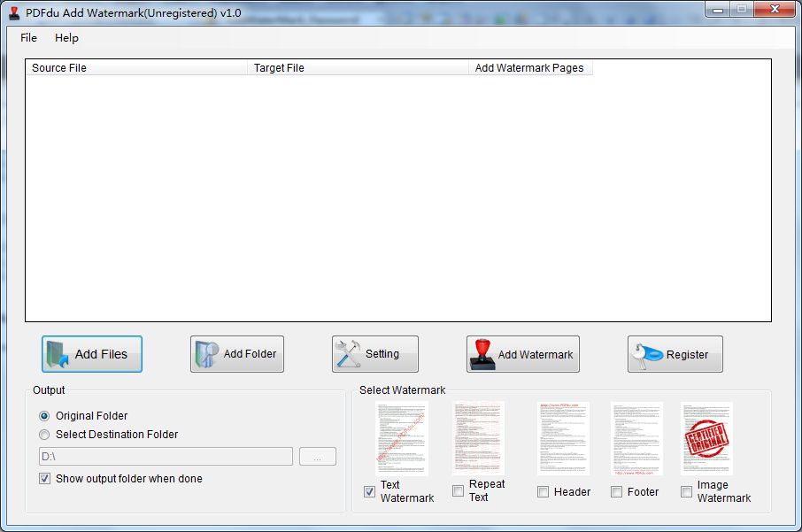The width and height of the screenshot is (802, 532).
Task: Start the Add Watermark stamp button
Action: (523, 354)
